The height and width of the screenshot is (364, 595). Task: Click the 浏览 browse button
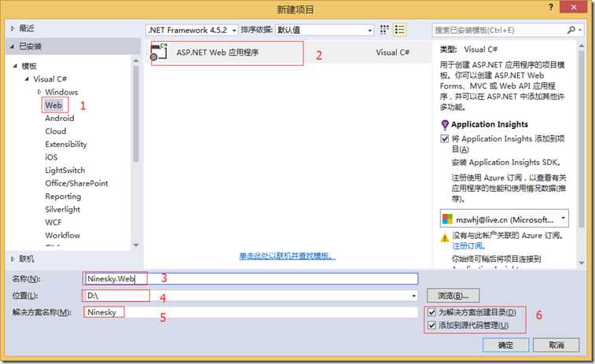(x=453, y=296)
